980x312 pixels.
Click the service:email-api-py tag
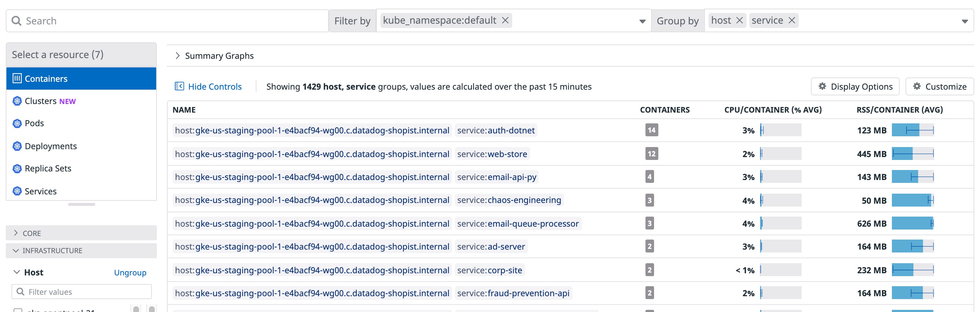(496, 177)
